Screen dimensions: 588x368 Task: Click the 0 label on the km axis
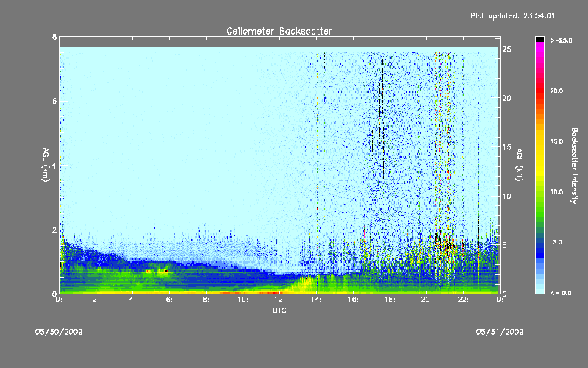tap(54, 294)
